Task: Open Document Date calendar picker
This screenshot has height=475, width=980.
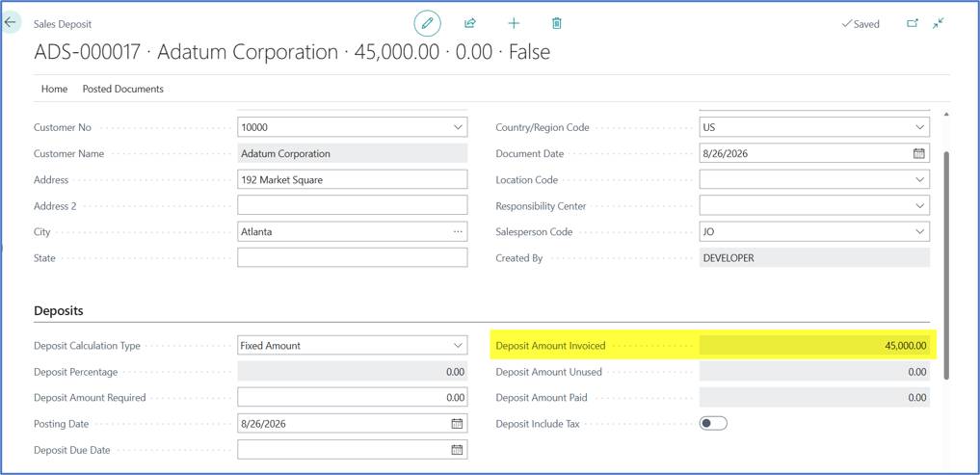Action: [918, 153]
